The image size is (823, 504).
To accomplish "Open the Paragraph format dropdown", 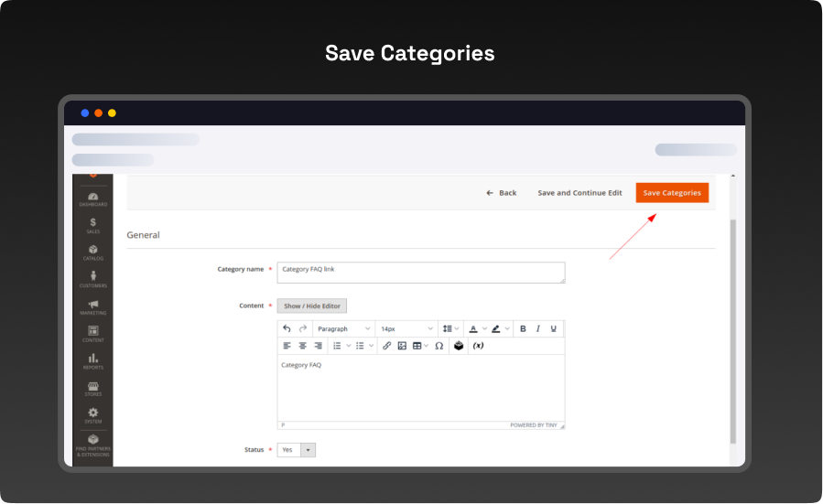I will pyautogui.click(x=343, y=328).
